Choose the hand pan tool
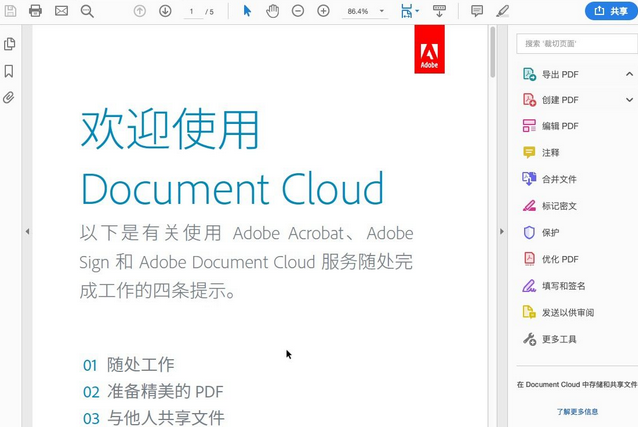 [x=273, y=11]
